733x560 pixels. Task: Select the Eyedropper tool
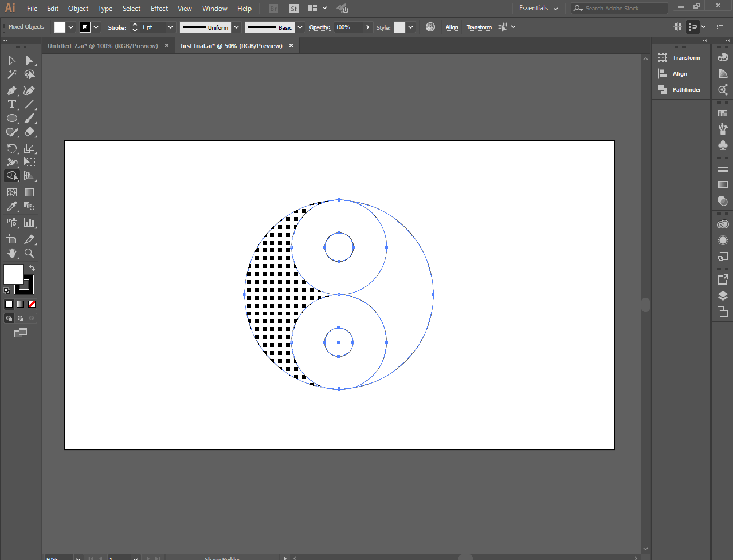click(x=12, y=206)
